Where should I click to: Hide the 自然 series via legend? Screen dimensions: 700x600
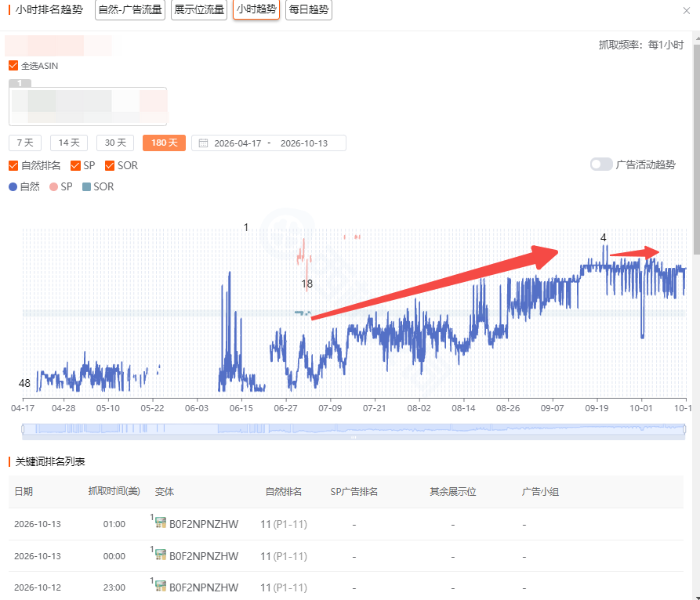[x=24, y=186]
